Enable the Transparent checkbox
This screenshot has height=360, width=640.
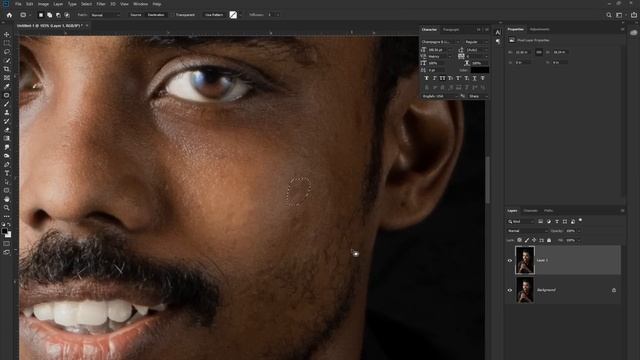pyautogui.click(x=173, y=15)
